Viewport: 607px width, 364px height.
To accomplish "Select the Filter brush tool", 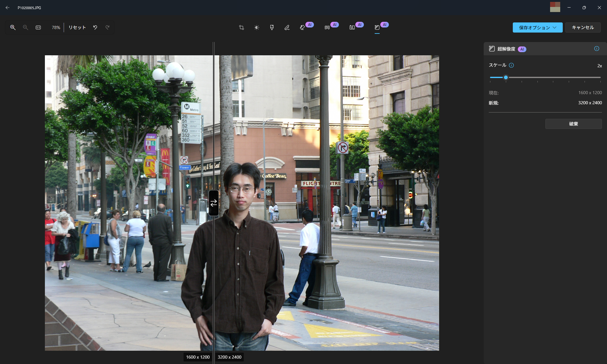I will click(272, 27).
